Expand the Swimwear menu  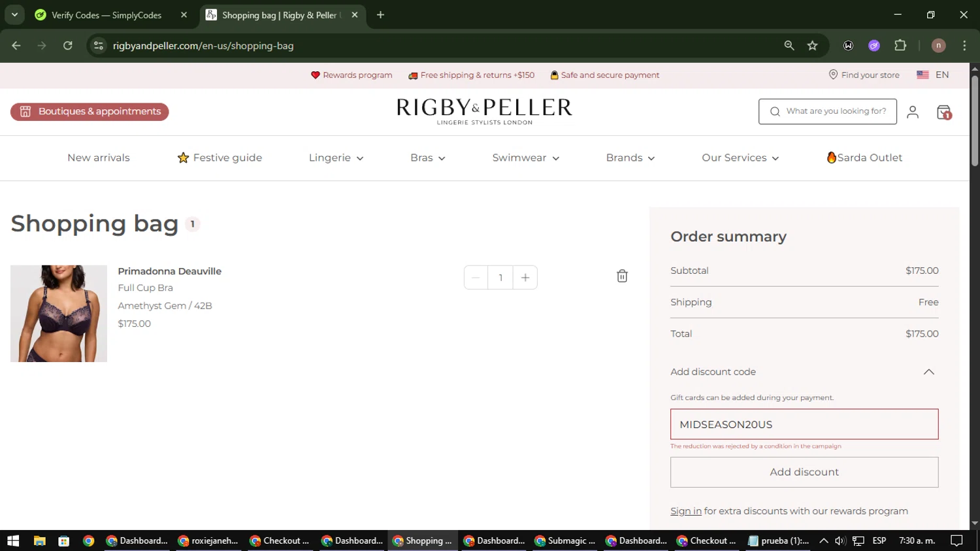click(x=526, y=158)
